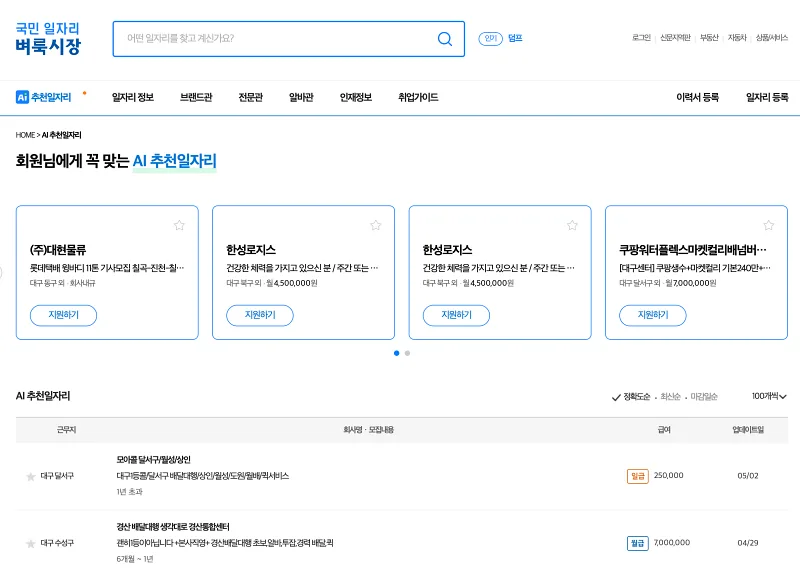
Task: Open 전문관 menu
Action: (251, 97)
